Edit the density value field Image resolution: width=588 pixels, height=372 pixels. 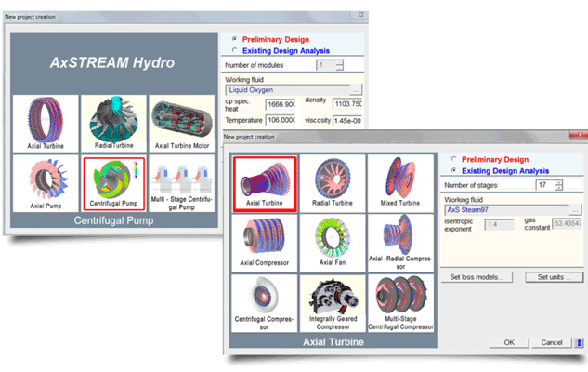click(347, 104)
